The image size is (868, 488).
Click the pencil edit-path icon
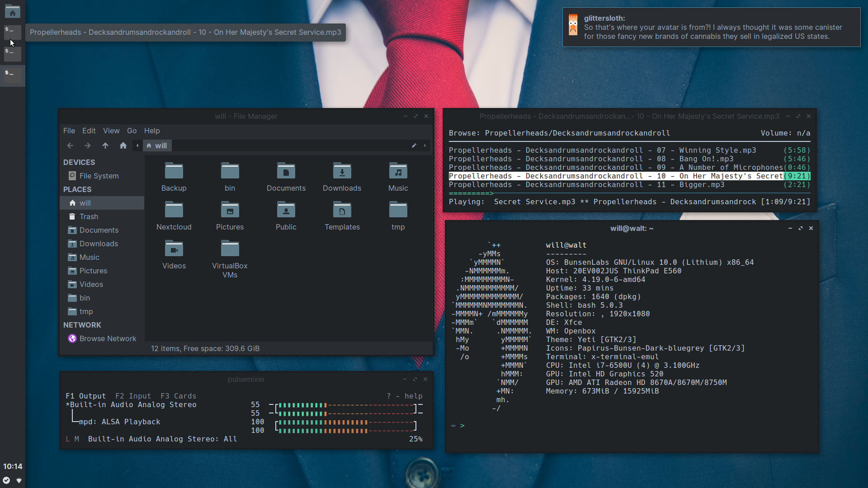pos(414,145)
